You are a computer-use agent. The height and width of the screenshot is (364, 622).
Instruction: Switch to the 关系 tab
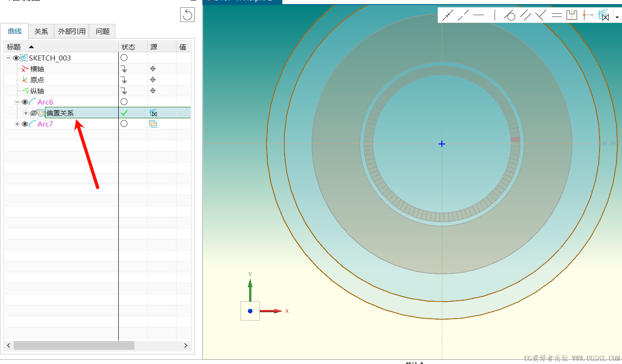[41, 32]
